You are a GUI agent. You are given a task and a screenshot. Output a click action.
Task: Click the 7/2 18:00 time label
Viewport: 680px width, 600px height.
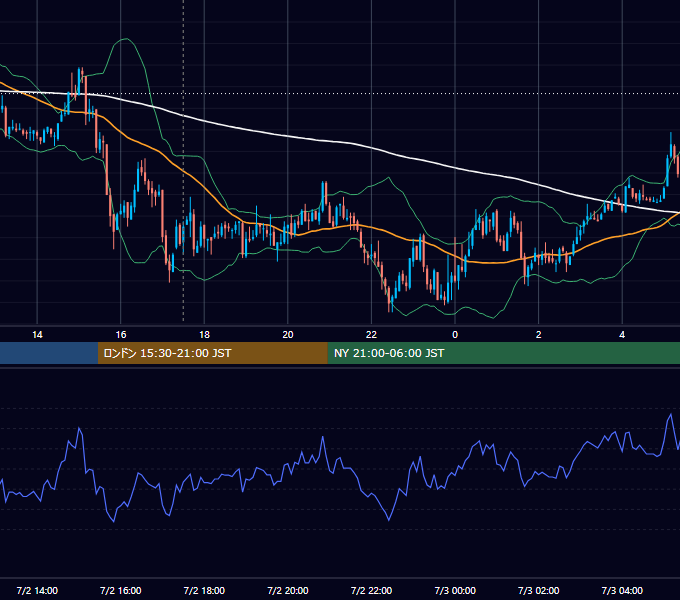(204, 590)
